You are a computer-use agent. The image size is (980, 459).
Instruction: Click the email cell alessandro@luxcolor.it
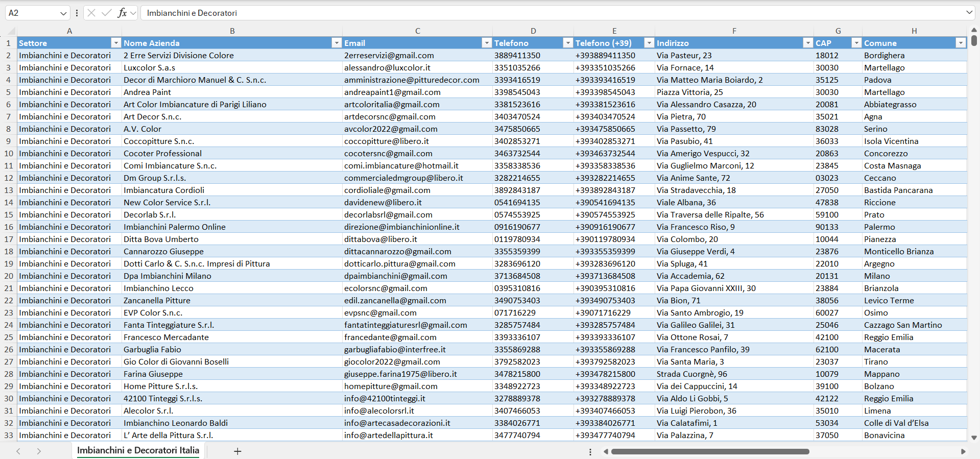point(387,68)
